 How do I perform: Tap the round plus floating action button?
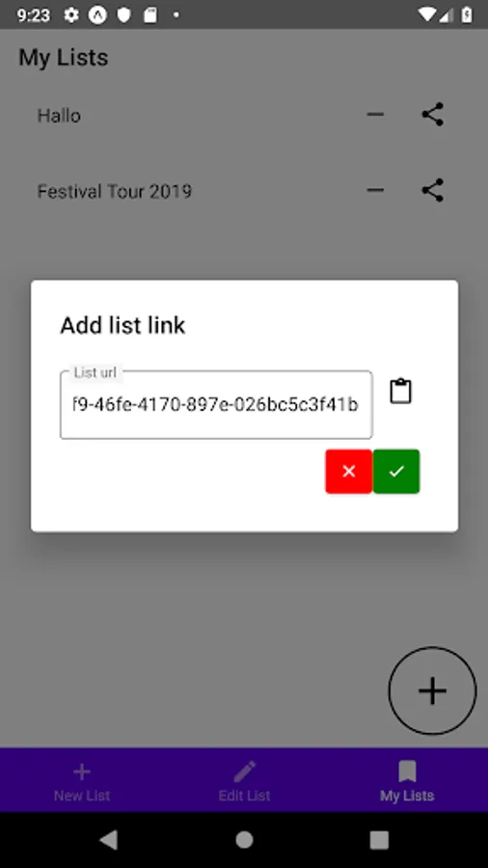click(432, 691)
